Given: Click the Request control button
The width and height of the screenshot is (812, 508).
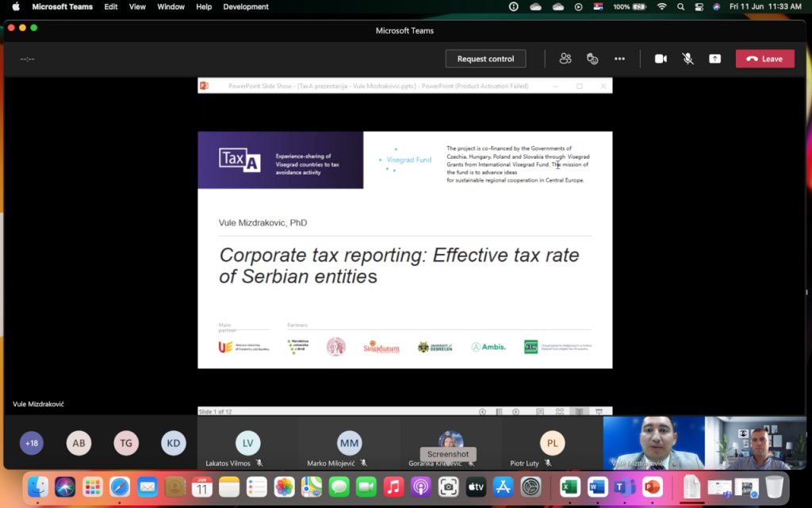Looking at the screenshot, I should pyautogui.click(x=485, y=59).
